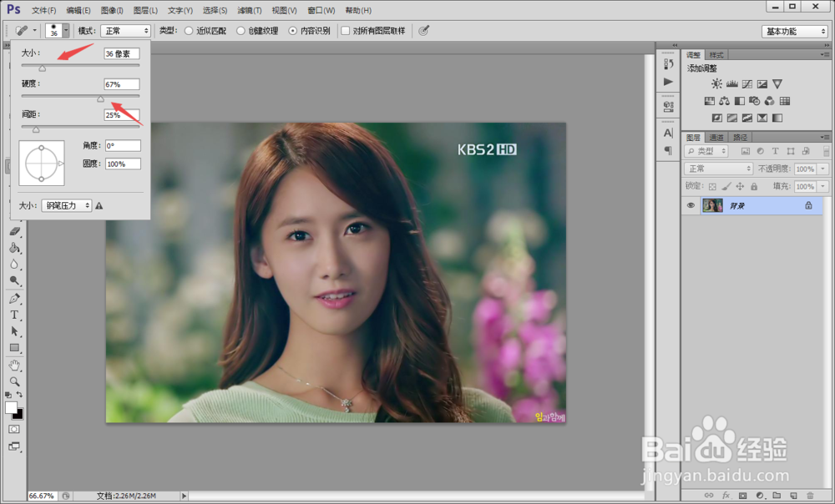The width and height of the screenshot is (835, 504).
Task: Toggle lock all padlock icon
Action: click(x=753, y=186)
